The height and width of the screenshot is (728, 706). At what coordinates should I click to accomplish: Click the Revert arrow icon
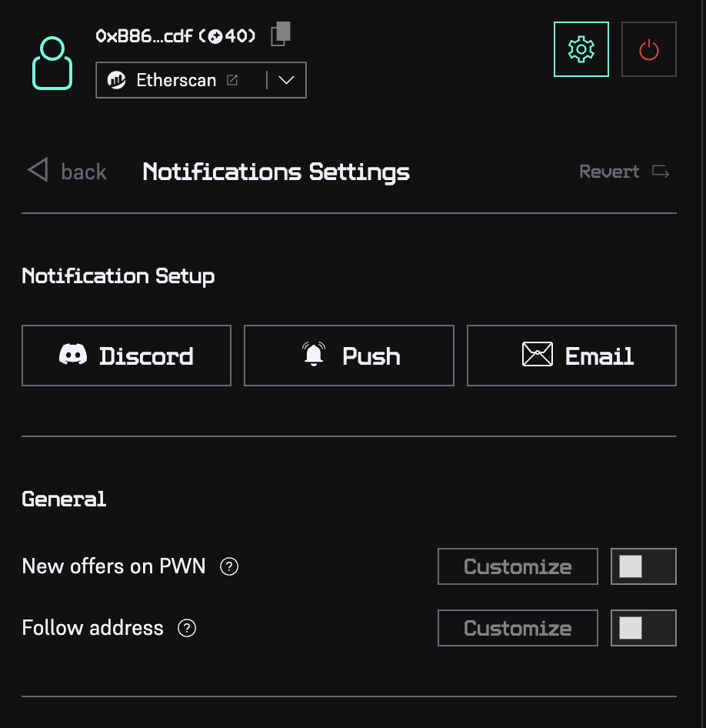[x=661, y=172]
